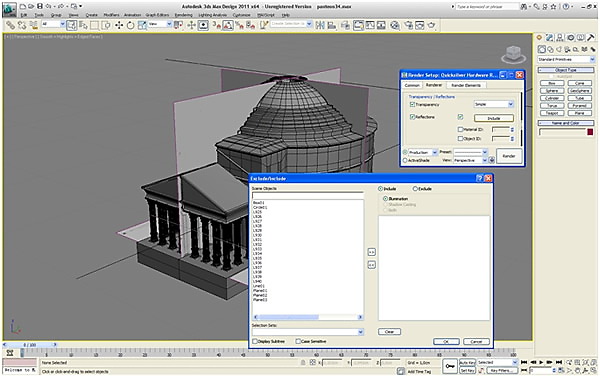Go to the start of the animation
Screen dimensions: 600x377
tap(524, 362)
